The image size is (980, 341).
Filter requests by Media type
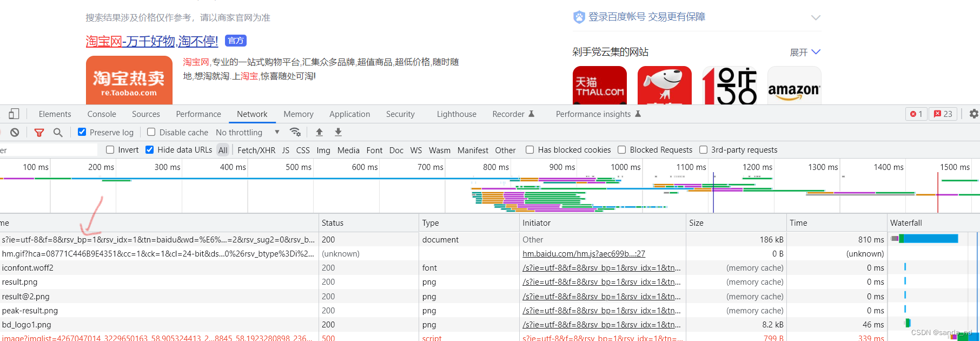(348, 150)
